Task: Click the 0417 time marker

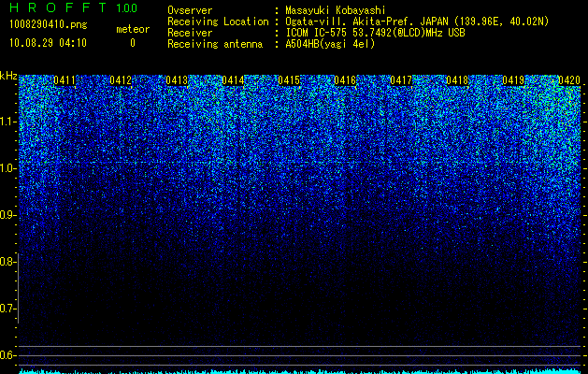Action: click(x=401, y=80)
